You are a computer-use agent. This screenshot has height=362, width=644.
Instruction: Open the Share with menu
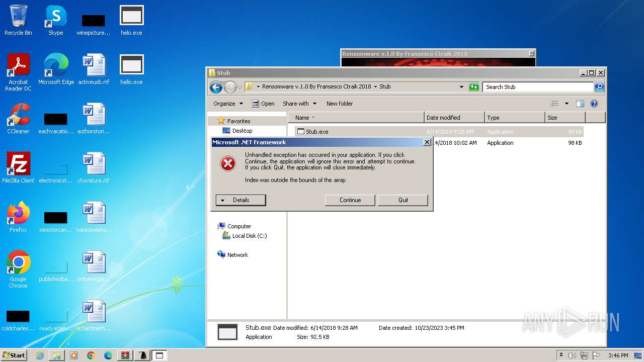point(299,104)
